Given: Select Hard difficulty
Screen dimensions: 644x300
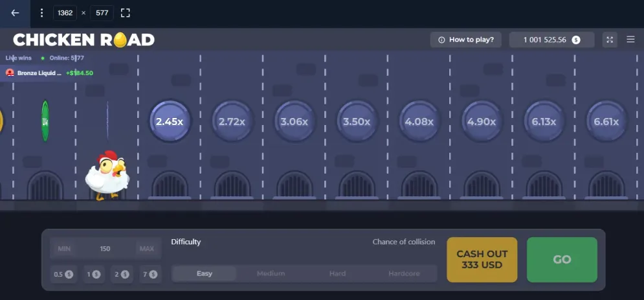Looking at the screenshot, I should tap(337, 273).
